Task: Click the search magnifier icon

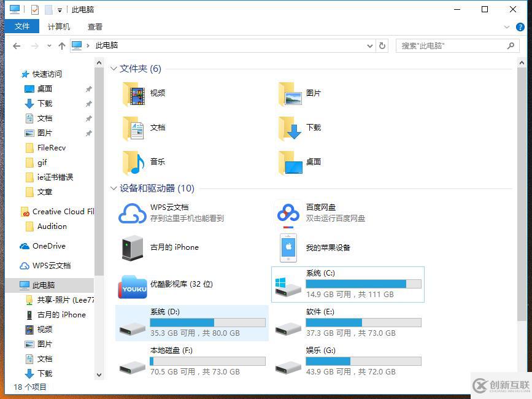Action: click(x=511, y=45)
